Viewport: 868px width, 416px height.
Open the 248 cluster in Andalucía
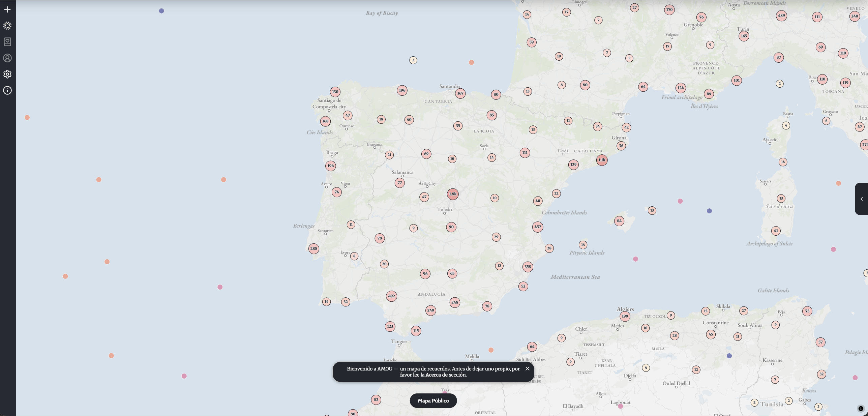[455, 302]
